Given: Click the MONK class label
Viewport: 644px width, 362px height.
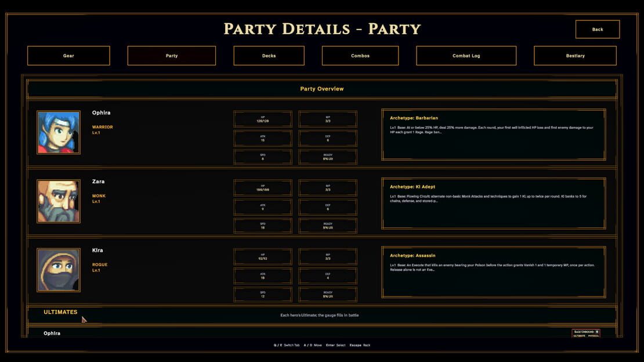Looking at the screenshot, I should pyautogui.click(x=99, y=196).
